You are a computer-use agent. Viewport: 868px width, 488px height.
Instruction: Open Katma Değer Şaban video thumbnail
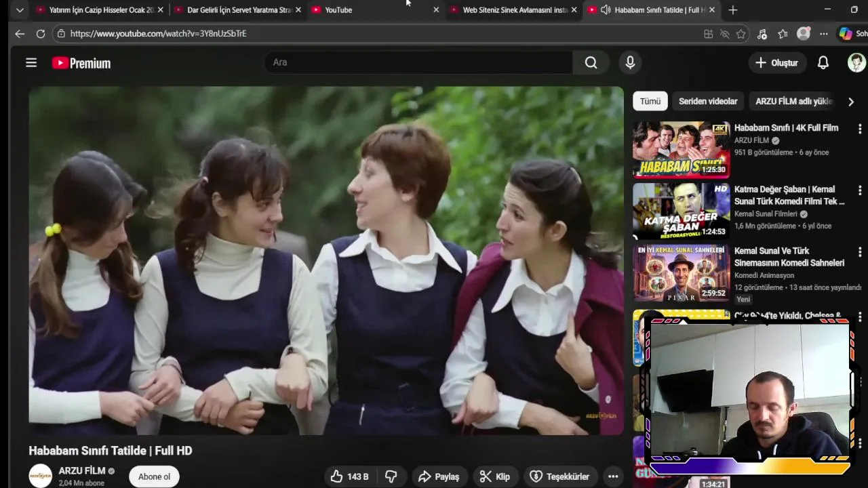pyautogui.click(x=681, y=211)
